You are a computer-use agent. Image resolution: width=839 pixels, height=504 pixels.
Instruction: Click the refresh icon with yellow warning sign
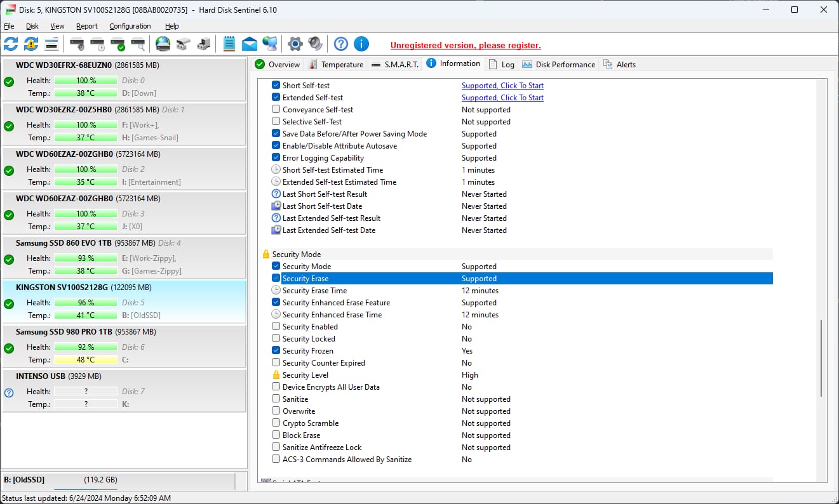[31, 44]
